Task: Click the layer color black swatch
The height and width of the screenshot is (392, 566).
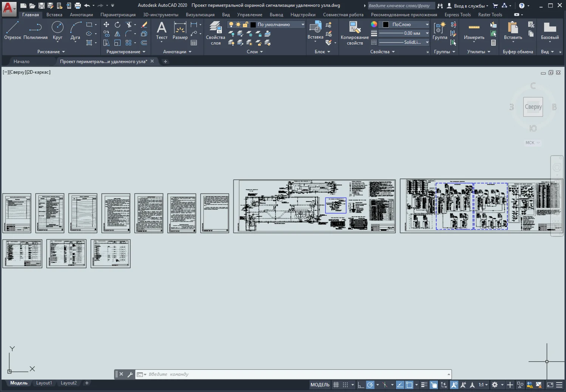Action: coord(253,25)
